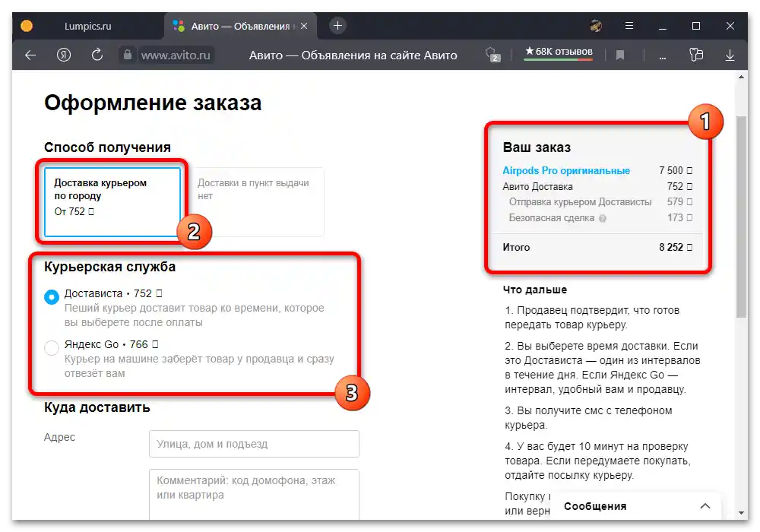This screenshot has height=532, width=760.
Task: Select the Авито — Объявления tab
Action: [240, 26]
